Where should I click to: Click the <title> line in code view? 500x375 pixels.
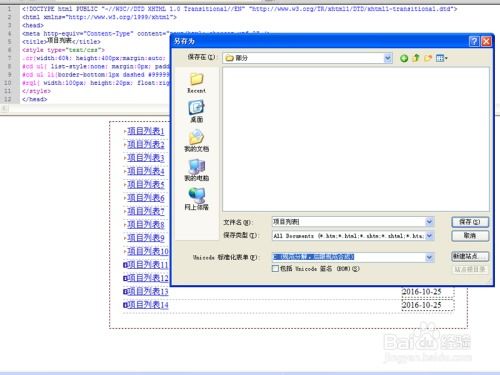tap(61, 42)
